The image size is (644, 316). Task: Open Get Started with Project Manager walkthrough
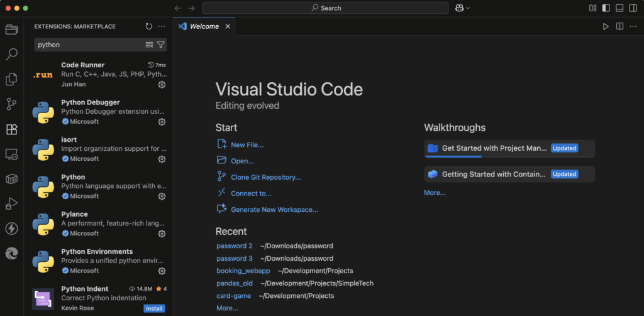(509, 148)
